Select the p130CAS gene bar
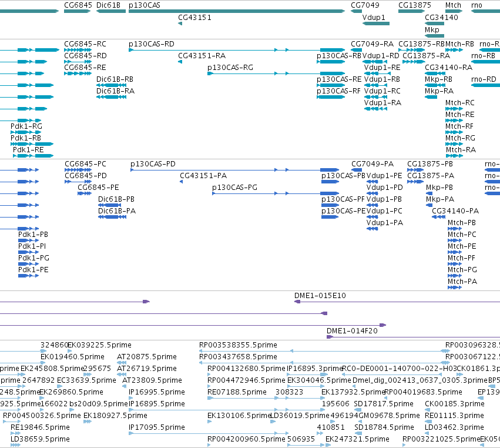Viewport: 500px width, 448px height. tap(237, 11)
